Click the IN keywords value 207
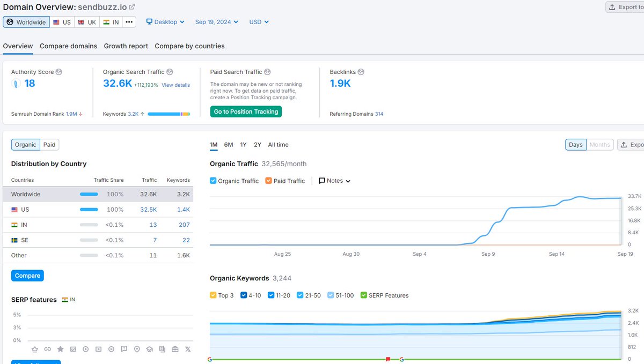This screenshot has width=644, height=364. click(x=184, y=225)
